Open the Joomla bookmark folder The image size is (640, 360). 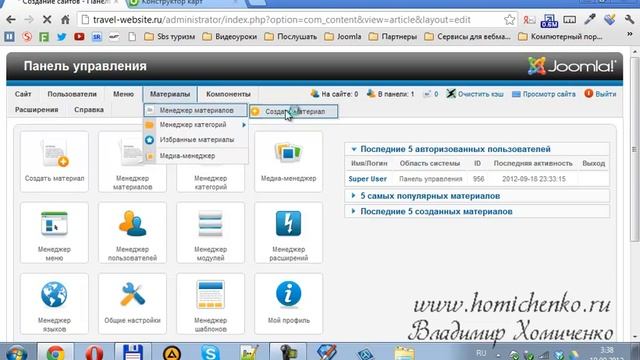tap(343, 37)
